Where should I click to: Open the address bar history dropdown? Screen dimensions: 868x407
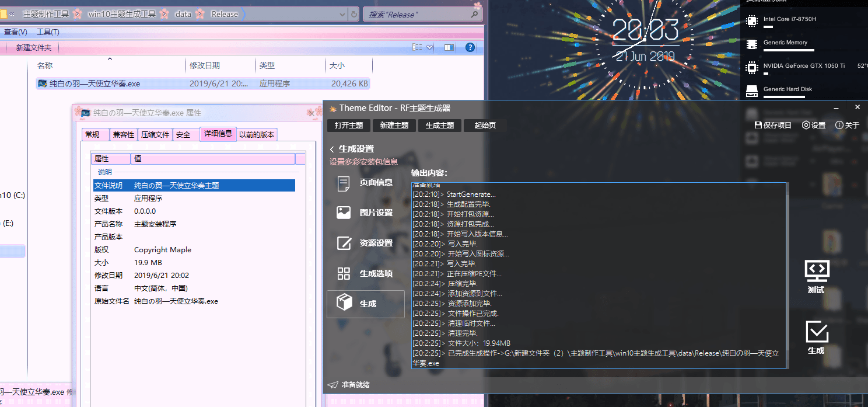[342, 14]
